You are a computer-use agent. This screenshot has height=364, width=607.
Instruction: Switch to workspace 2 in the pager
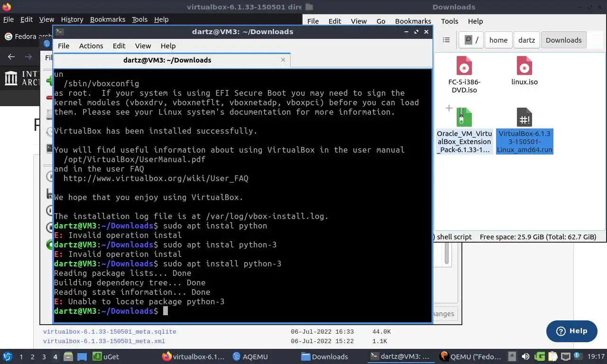[32, 357]
